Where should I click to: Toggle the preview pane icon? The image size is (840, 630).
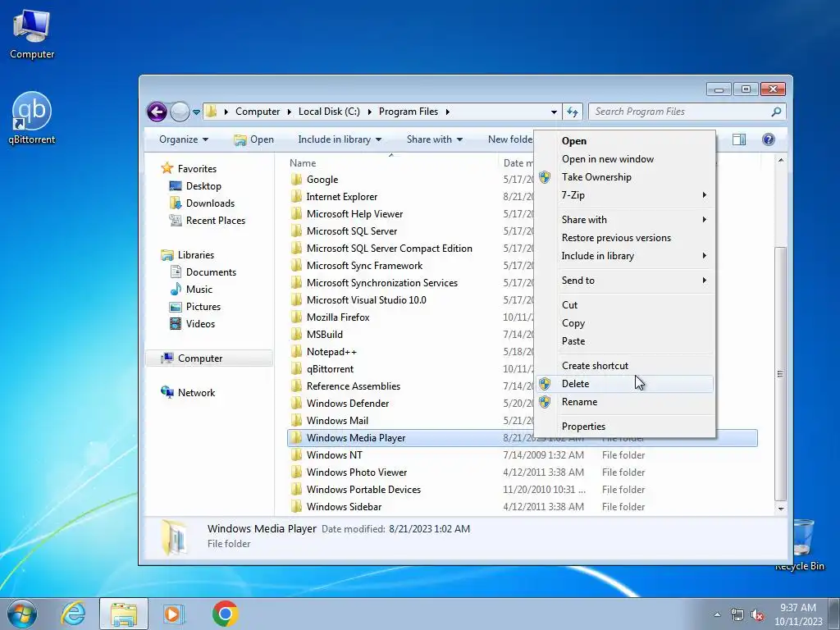(x=739, y=139)
